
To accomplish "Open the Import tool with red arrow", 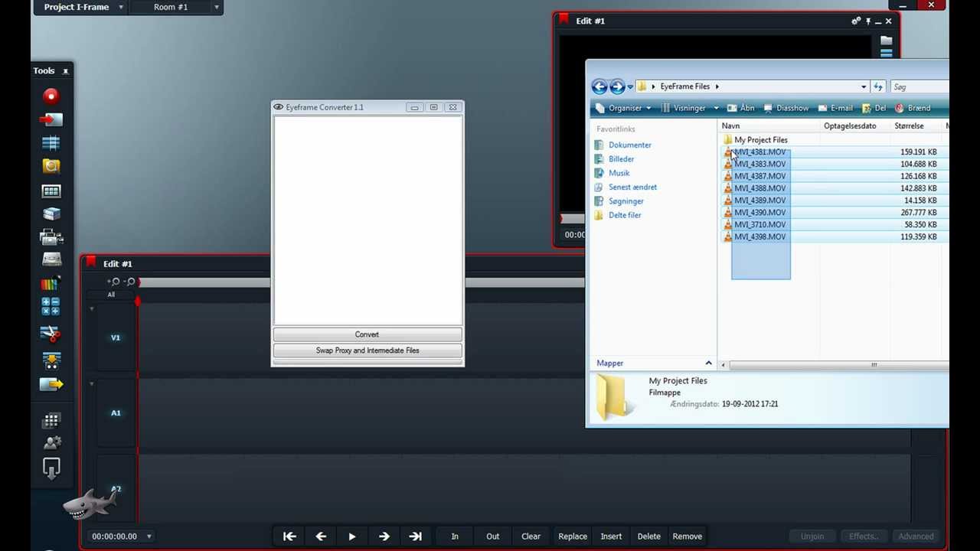I will tap(51, 119).
